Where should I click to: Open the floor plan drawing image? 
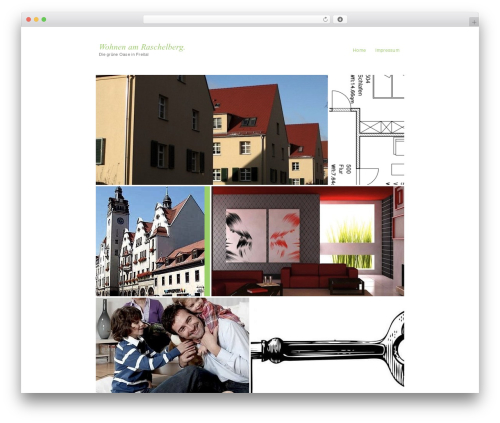coord(367,130)
